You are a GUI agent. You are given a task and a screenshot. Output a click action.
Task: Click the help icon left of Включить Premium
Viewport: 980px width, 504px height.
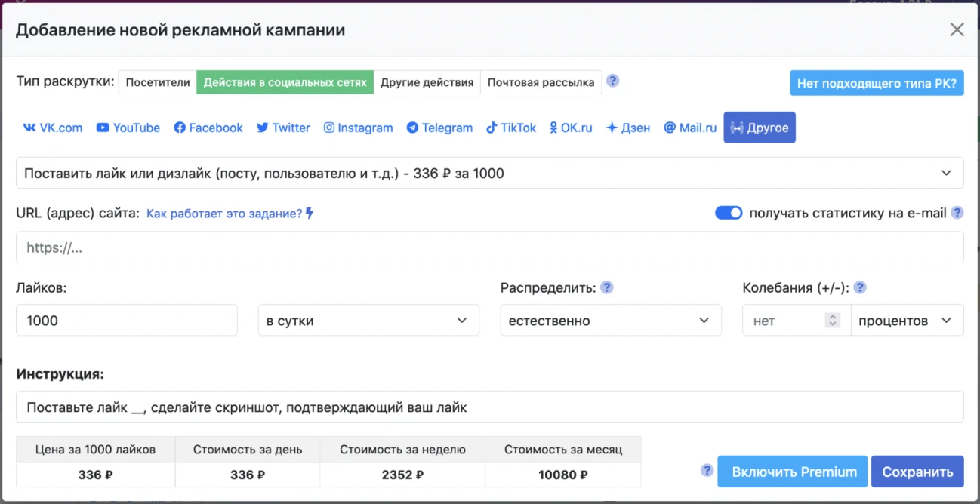(707, 471)
